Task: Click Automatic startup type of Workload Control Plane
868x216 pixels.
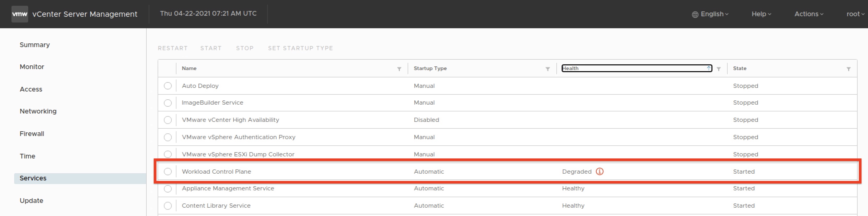Action: coord(429,172)
